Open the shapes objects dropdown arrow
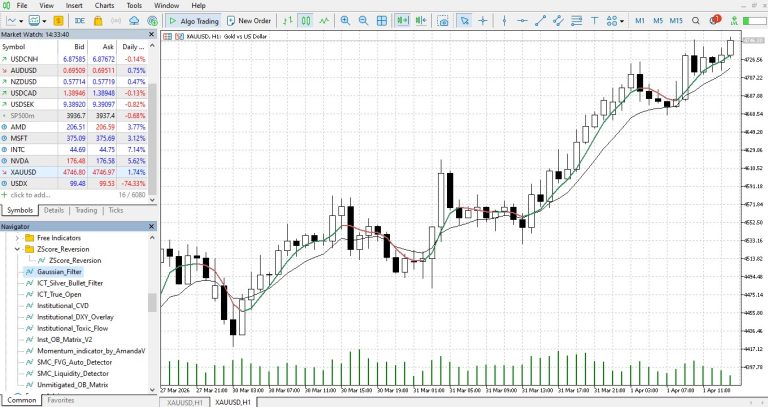This screenshot has height=407, width=768. tap(622, 21)
